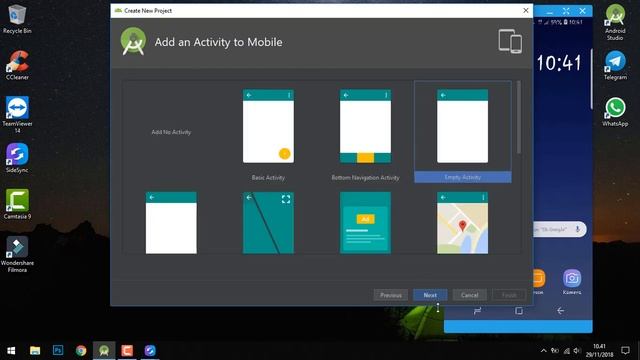Select the Add No Activity option

(171, 132)
